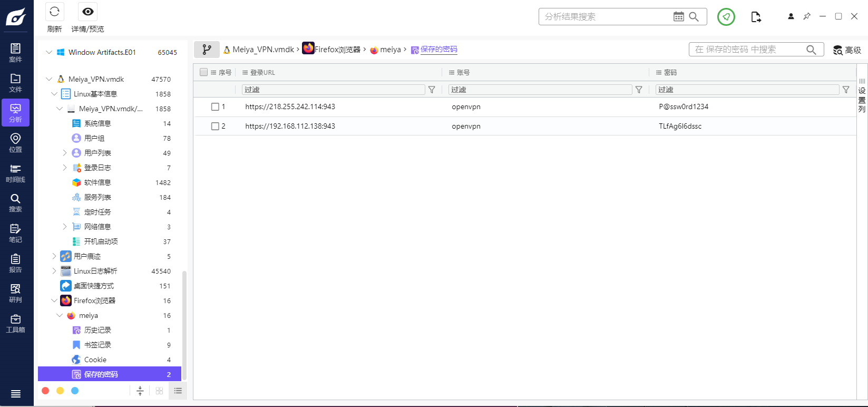
Task: Click the magnifier icon in 分析结果搜索 box
Action: 694,17
